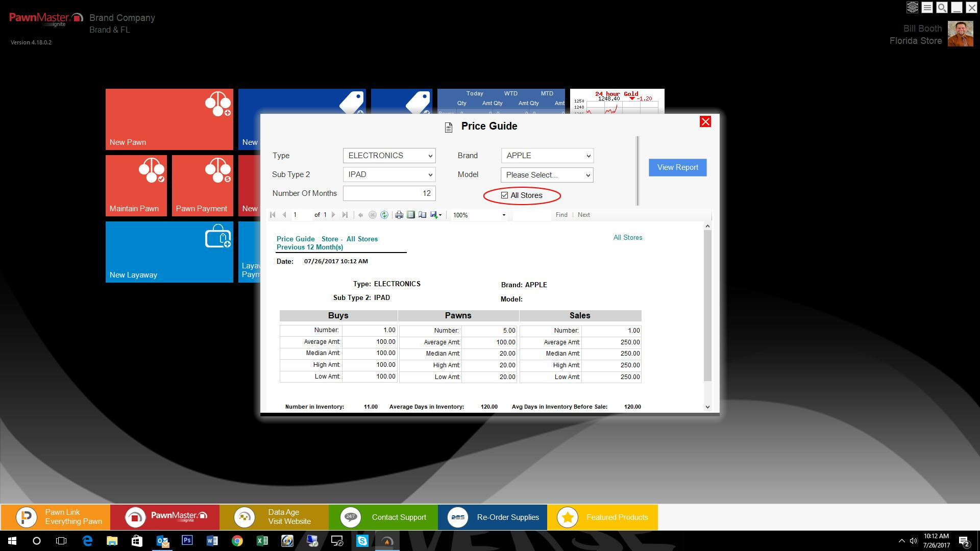Open the New Pawn tile

(x=169, y=119)
